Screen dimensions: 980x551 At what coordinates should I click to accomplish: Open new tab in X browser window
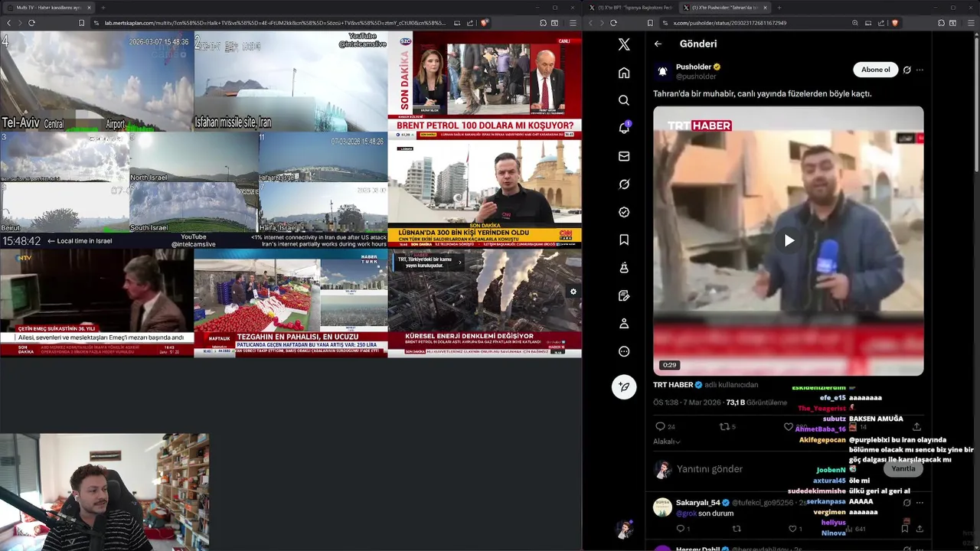[779, 8]
